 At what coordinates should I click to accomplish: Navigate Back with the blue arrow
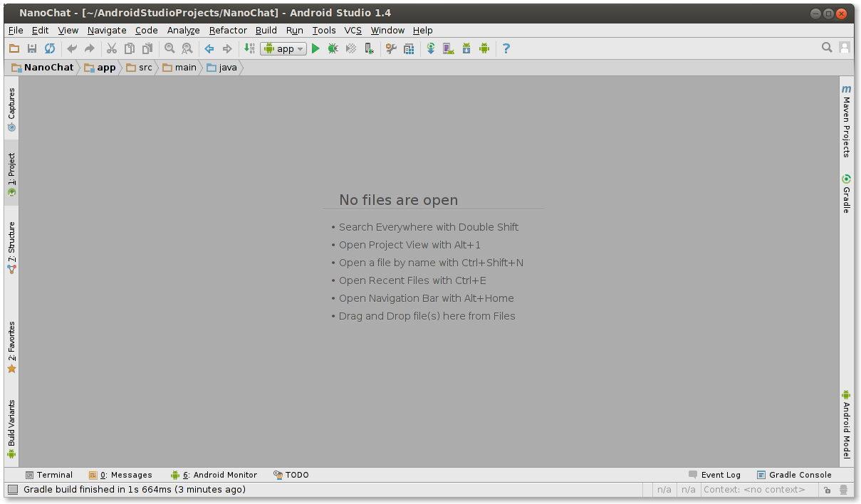(x=209, y=48)
